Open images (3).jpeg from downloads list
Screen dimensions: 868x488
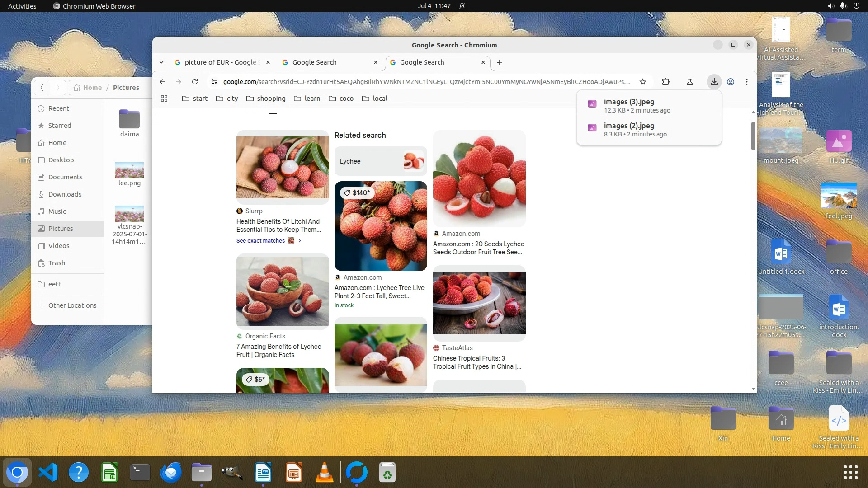point(628,102)
